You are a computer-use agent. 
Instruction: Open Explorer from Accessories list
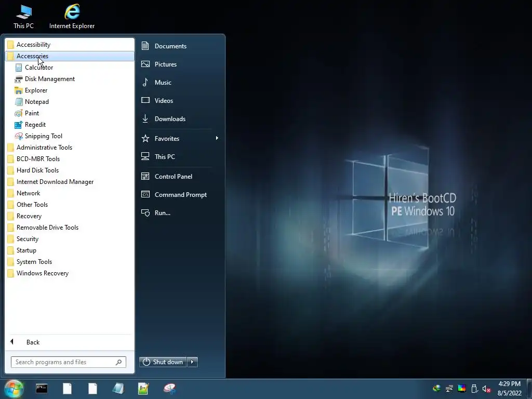70,90
